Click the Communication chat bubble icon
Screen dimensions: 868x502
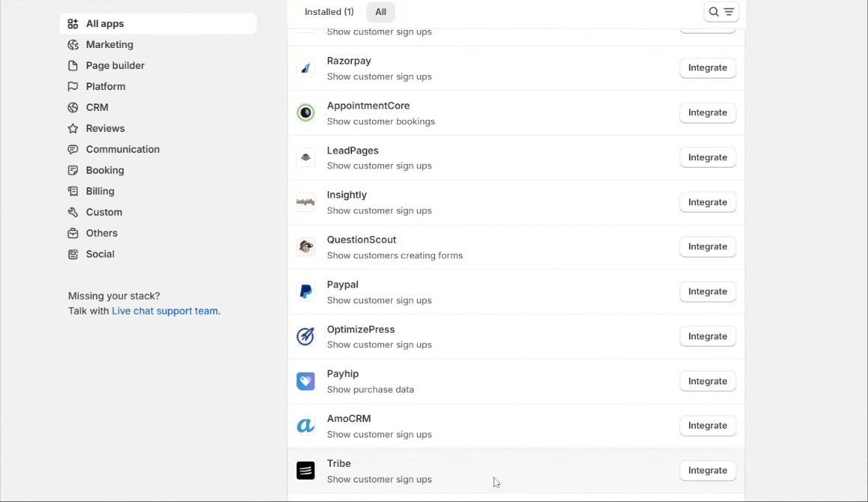click(x=73, y=150)
